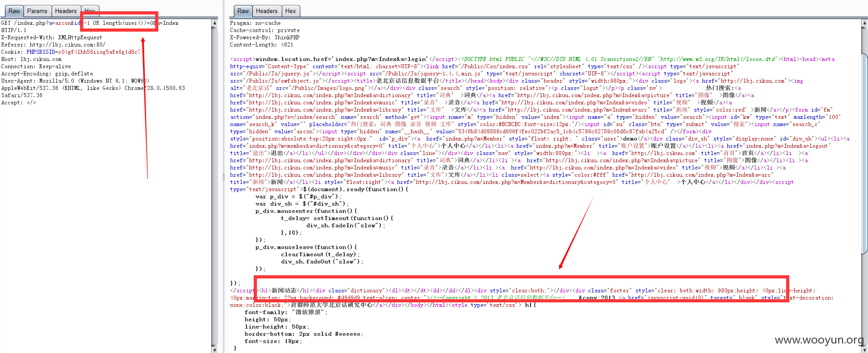Click the 'HTTP/1.1' line in the request
Image resolution: width=868 pixels, height=353 pixels.
(x=14, y=30)
